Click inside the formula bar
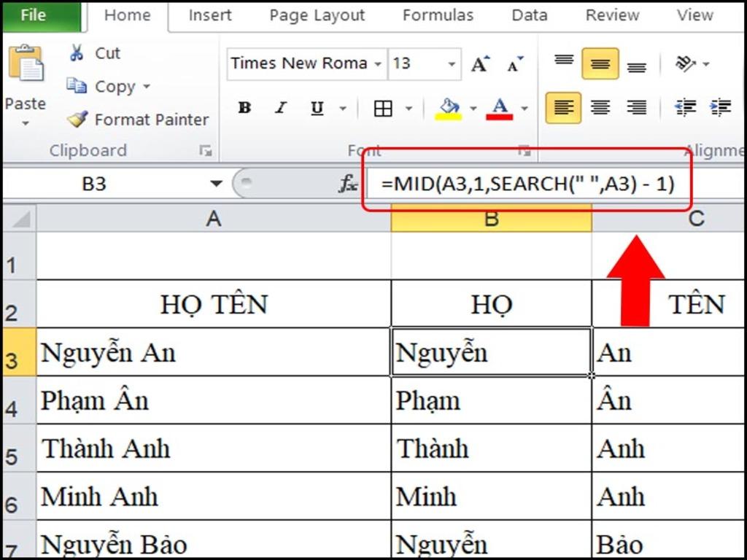 point(511,184)
